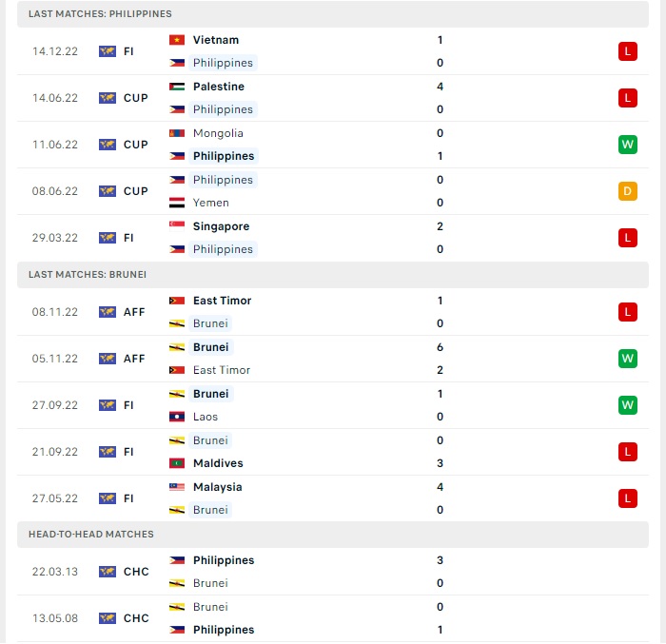This screenshot has width=666, height=644.
Task: Click the Yemen flag icon
Action: 177,203
